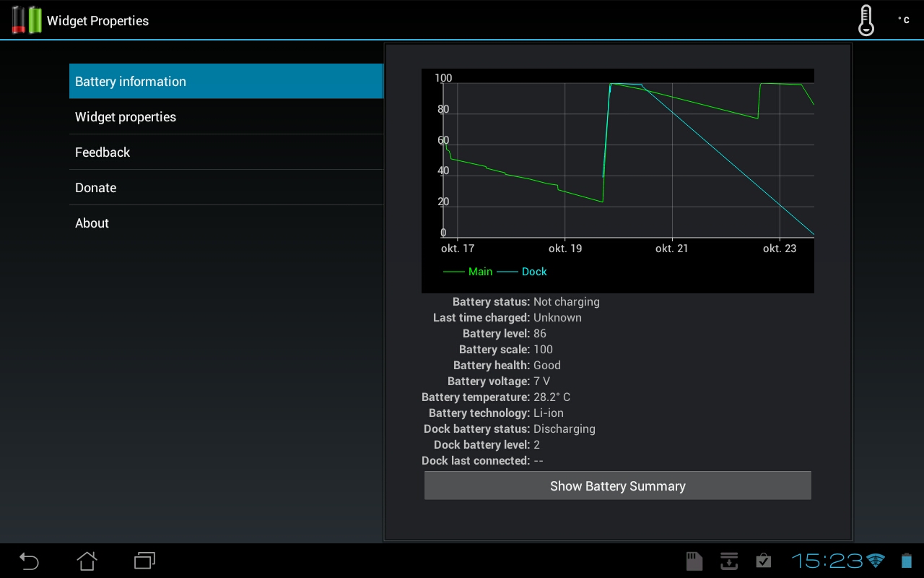
Task: Tap the Wi-Fi status icon
Action: [x=876, y=561]
